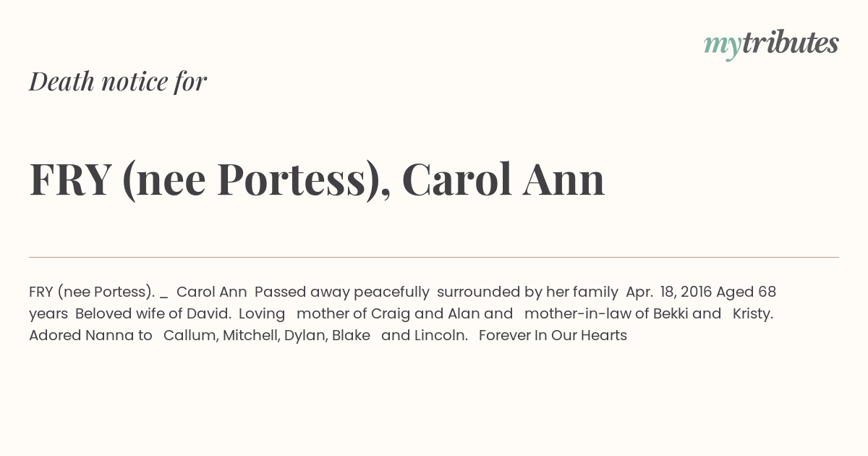Click the text "surrounded by her family"
This screenshot has width=868, height=456.
point(527,292)
